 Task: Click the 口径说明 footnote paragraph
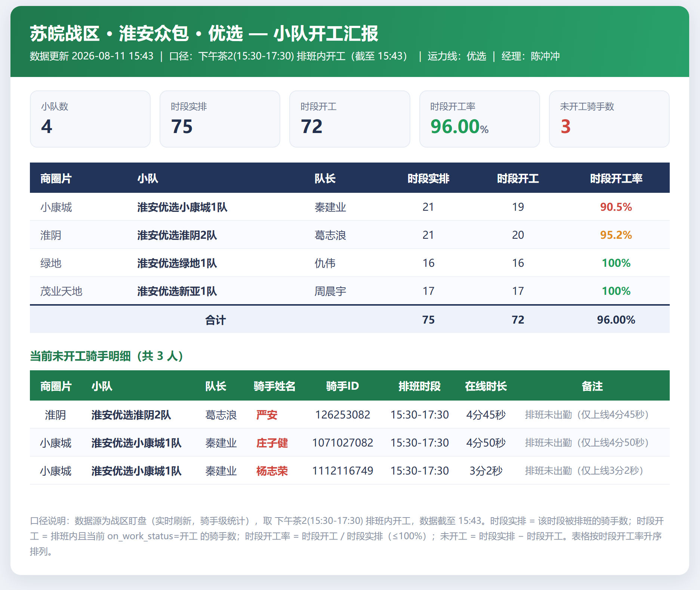[x=348, y=536]
